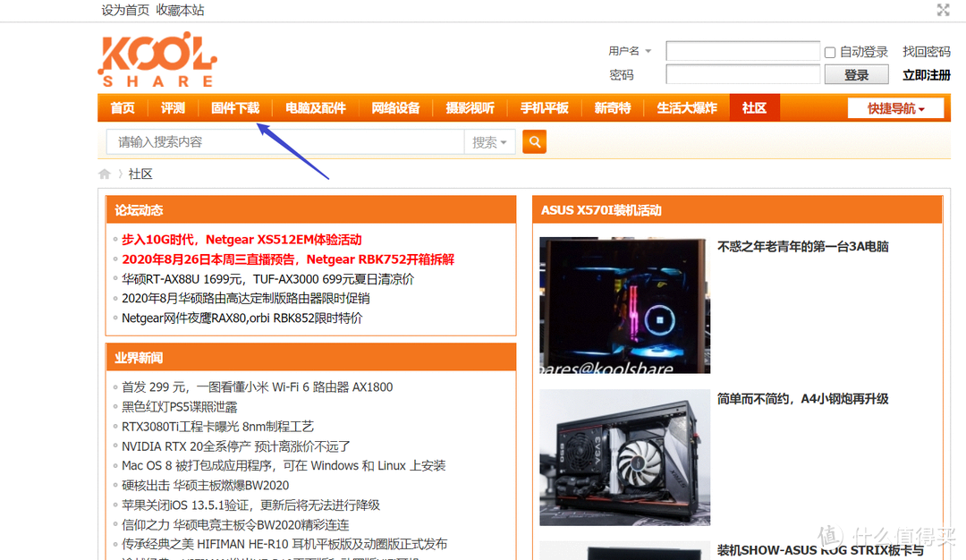Screen dimensions: 966x560
Task: Click the 登录 button
Action: tap(856, 74)
